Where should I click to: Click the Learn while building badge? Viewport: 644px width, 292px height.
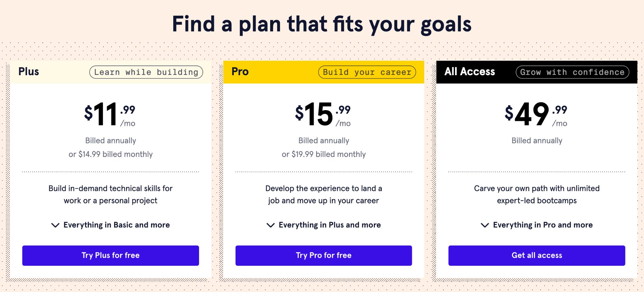(146, 72)
